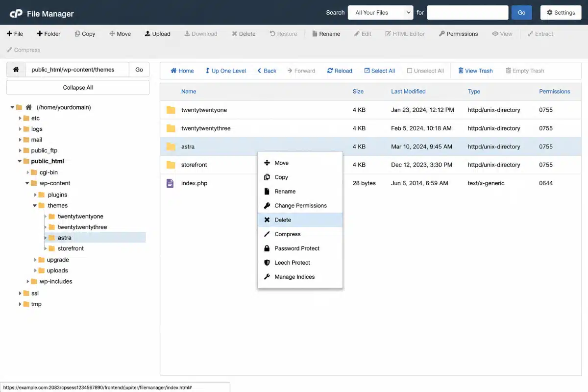Expand the wp-includes tree node

click(x=27, y=282)
